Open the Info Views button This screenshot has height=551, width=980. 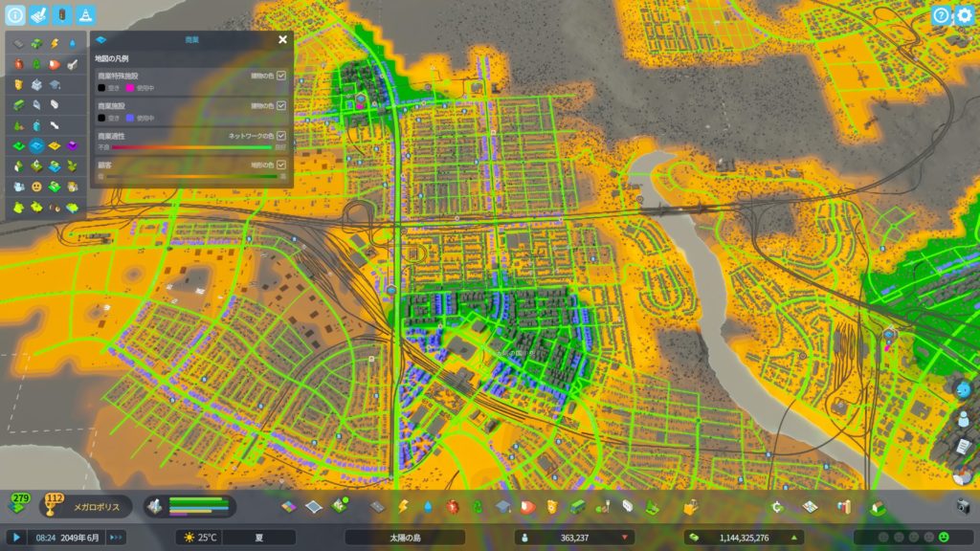[15, 15]
